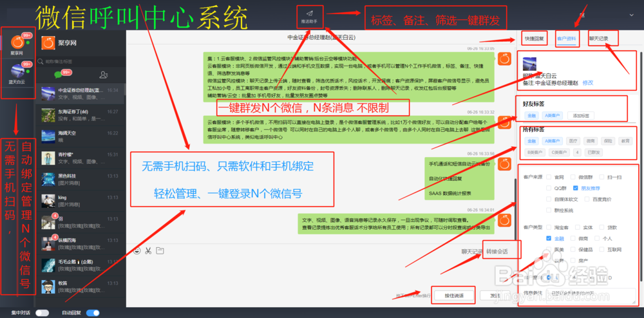The width and height of the screenshot is (644, 318).
Task: Uncheck the 朋友推荐 checkbox
Action: (x=576, y=189)
